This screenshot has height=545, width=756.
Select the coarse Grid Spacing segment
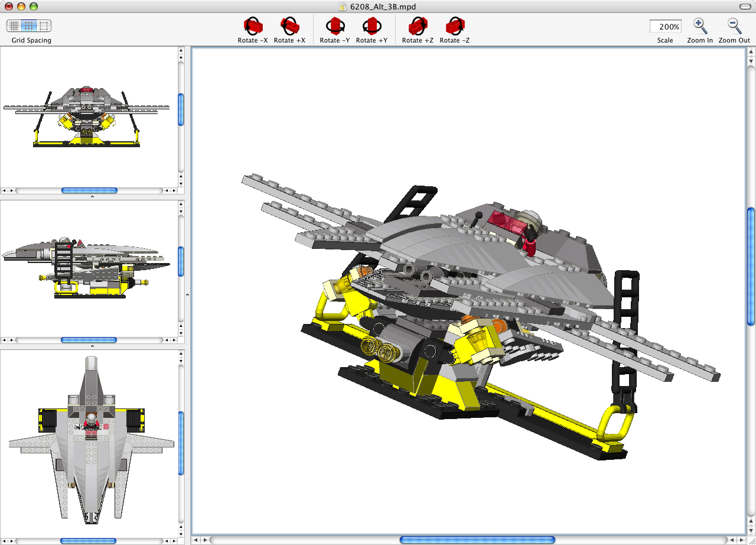click(44, 26)
